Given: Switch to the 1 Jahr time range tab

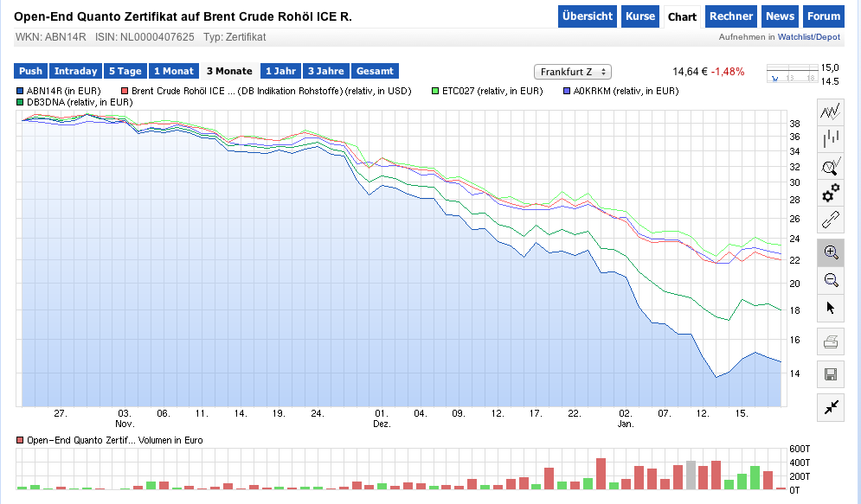Looking at the screenshot, I should pyautogui.click(x=280, y=71).
